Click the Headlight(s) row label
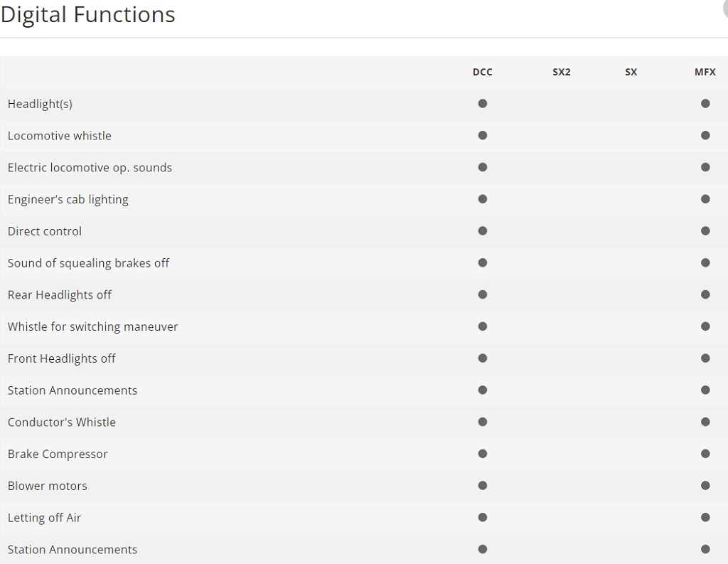The height and width of the screenshot is (564, 728). (40, 104)
